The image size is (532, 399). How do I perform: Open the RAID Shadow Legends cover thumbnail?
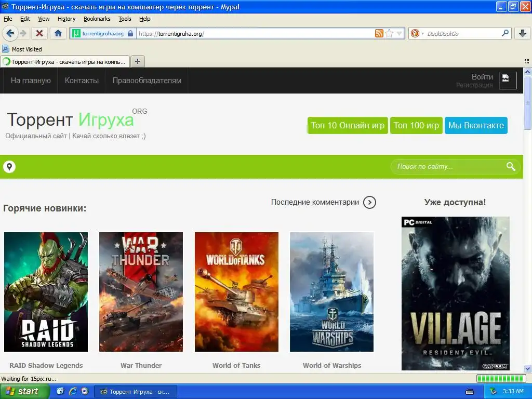[46, 292]
